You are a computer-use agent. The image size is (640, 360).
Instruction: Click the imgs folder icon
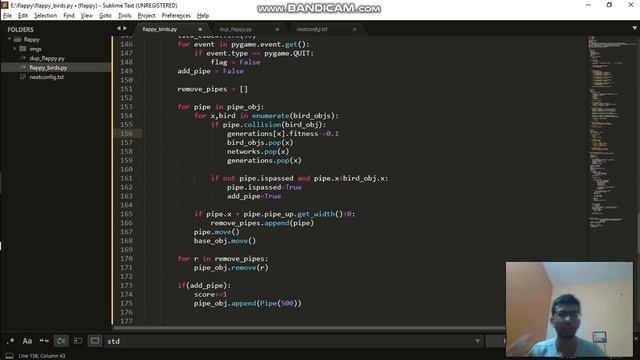coord(23,49)
